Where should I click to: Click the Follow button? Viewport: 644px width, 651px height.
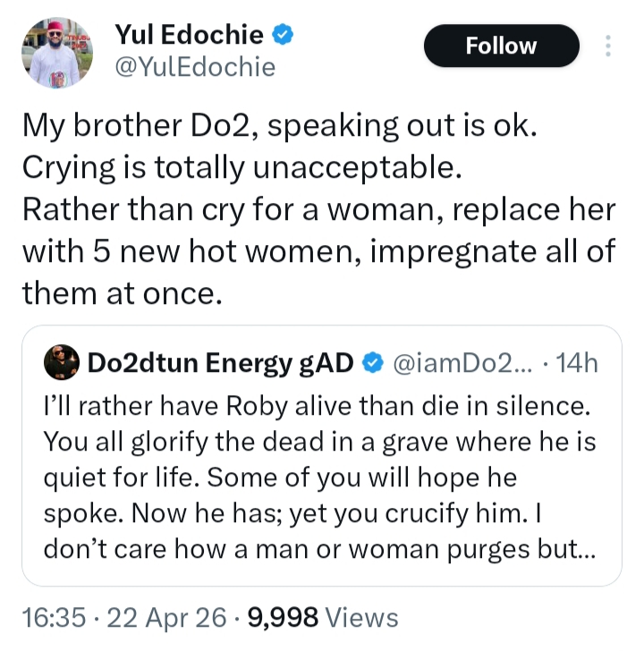(x=501, y=46)
